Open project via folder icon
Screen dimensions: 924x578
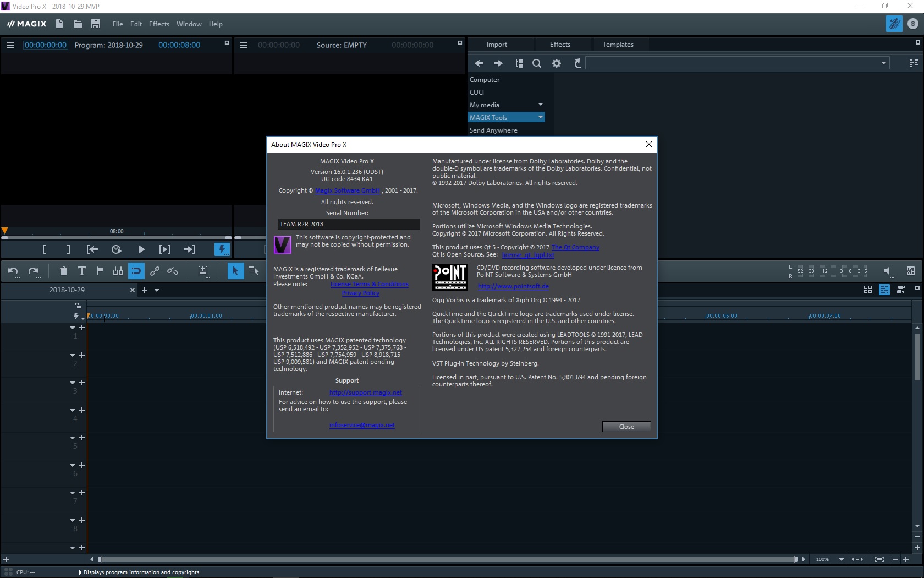(x=78, y=24)
